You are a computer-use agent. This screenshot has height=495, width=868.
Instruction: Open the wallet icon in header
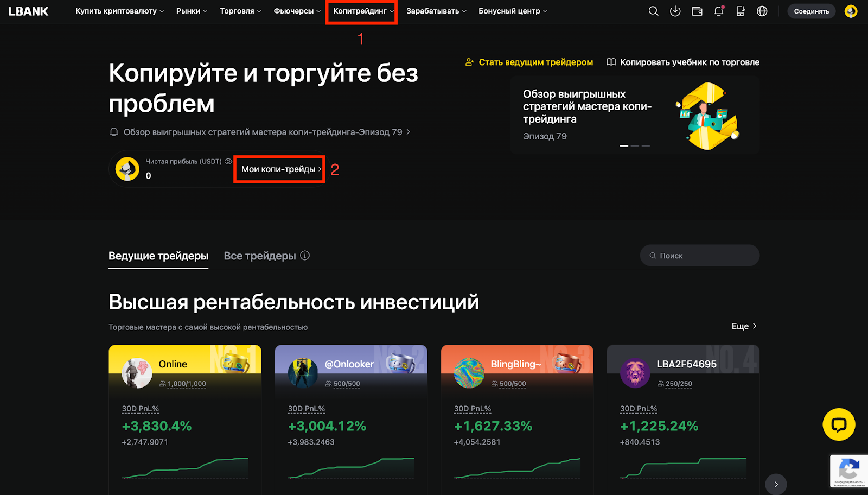(x=697, y=11)
